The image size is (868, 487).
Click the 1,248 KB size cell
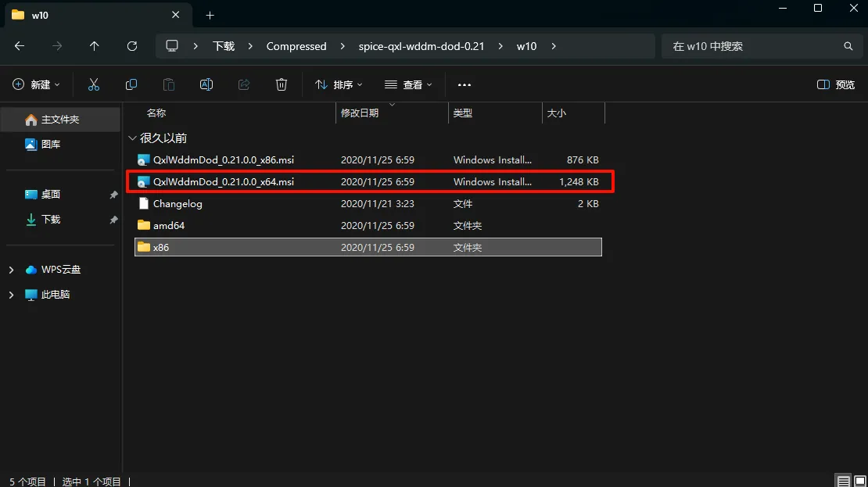coord(579,181)
